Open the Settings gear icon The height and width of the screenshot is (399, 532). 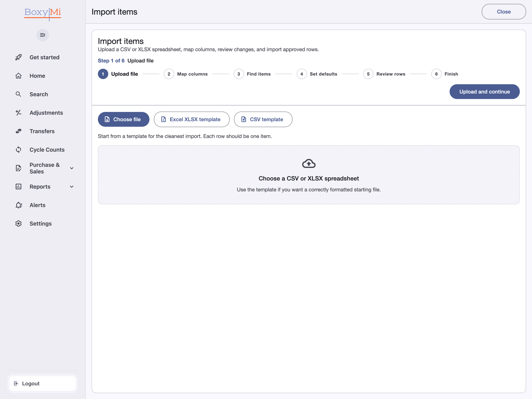click(x=18, y=224)
